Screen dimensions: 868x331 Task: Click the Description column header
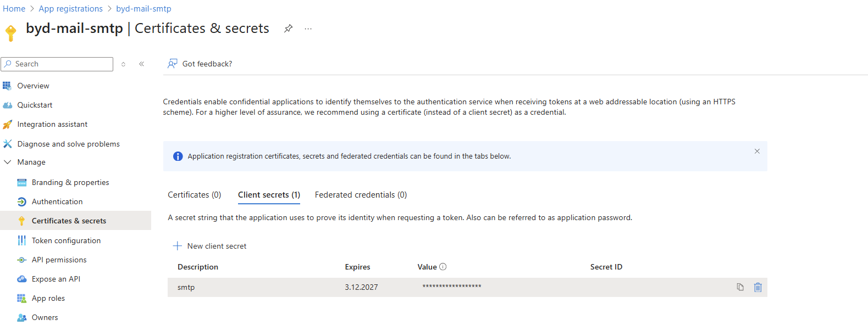click(198, 267)
